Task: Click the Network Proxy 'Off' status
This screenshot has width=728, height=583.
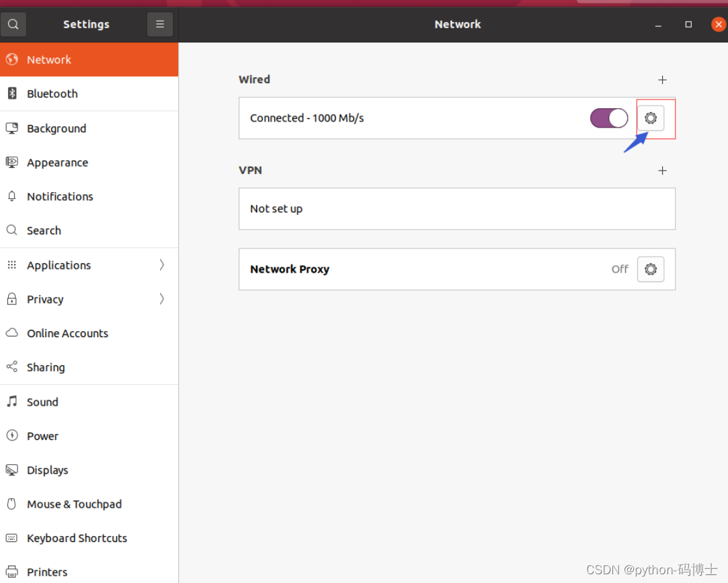Action: point(620,269)
